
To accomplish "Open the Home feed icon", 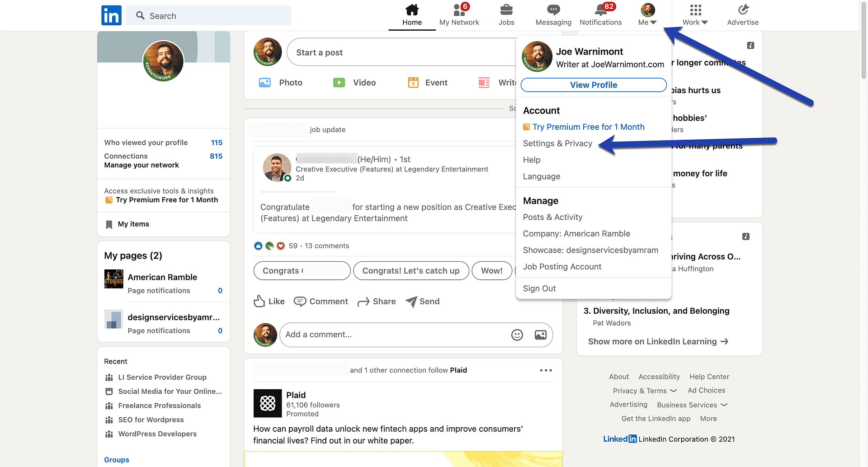I will 411,10.
